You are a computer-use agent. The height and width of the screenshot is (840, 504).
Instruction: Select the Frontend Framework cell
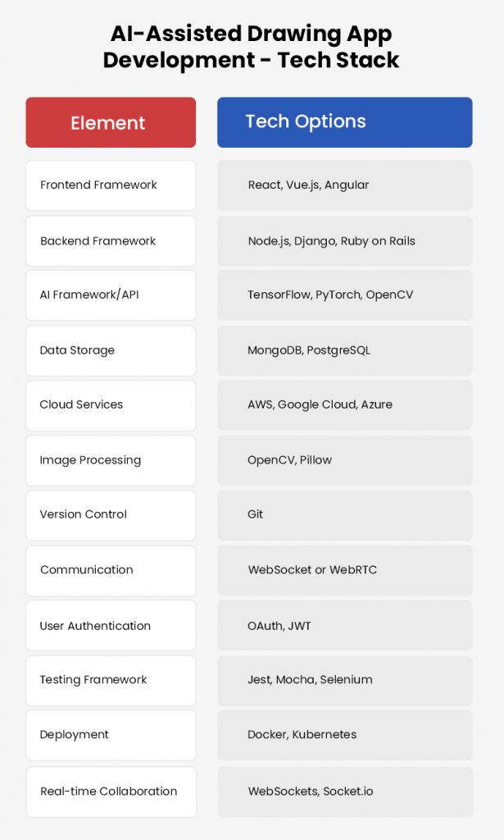(x=111, y=185)
